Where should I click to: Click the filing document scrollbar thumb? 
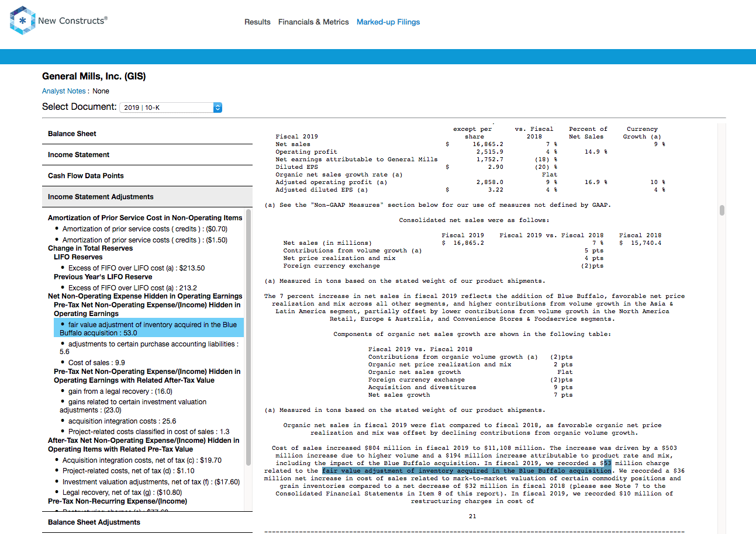click(x=722, y=210)
